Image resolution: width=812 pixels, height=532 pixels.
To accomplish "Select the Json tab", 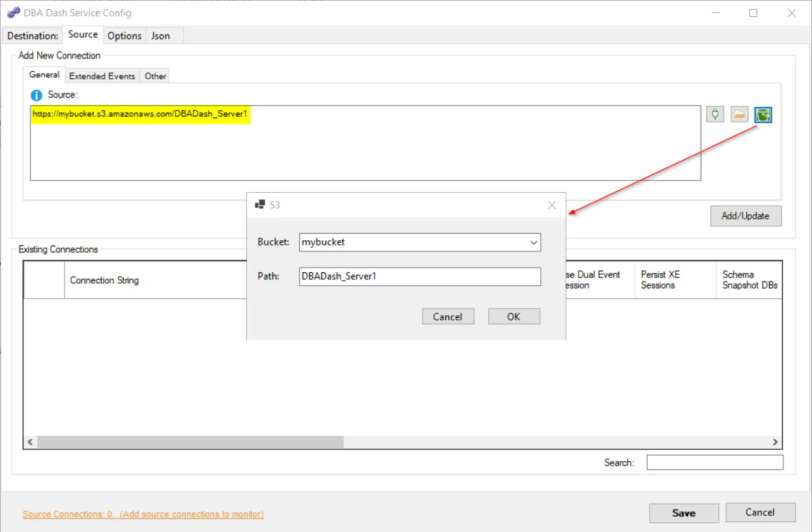I will [160, 36].
